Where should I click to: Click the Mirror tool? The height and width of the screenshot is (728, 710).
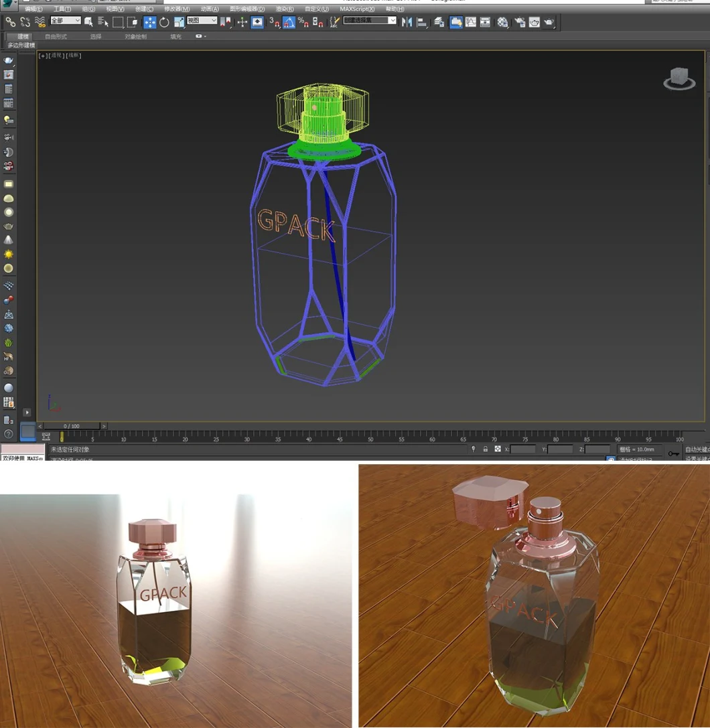407,22
